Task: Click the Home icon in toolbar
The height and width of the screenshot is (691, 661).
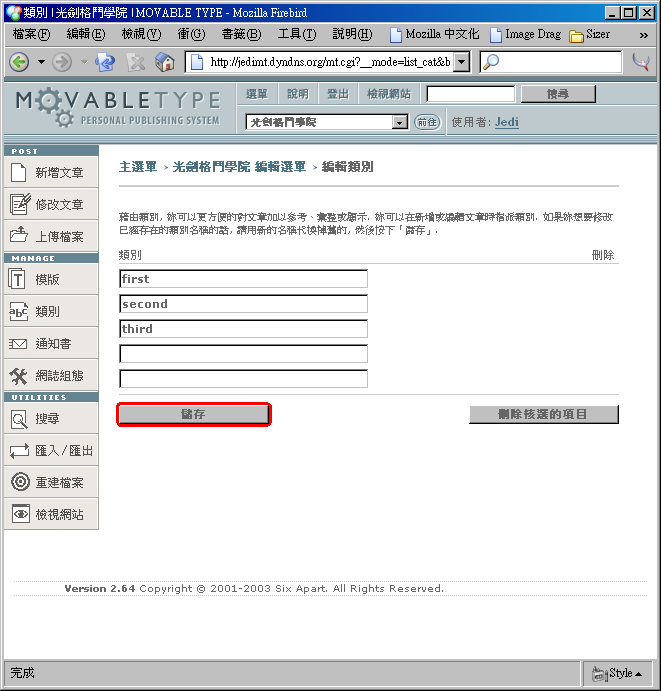Action: click(x=165, y=62)
